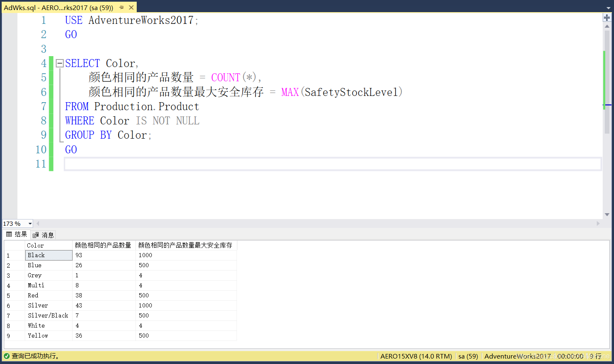
Task: Place cursor on empty line 11
Action: coord(333,164)
